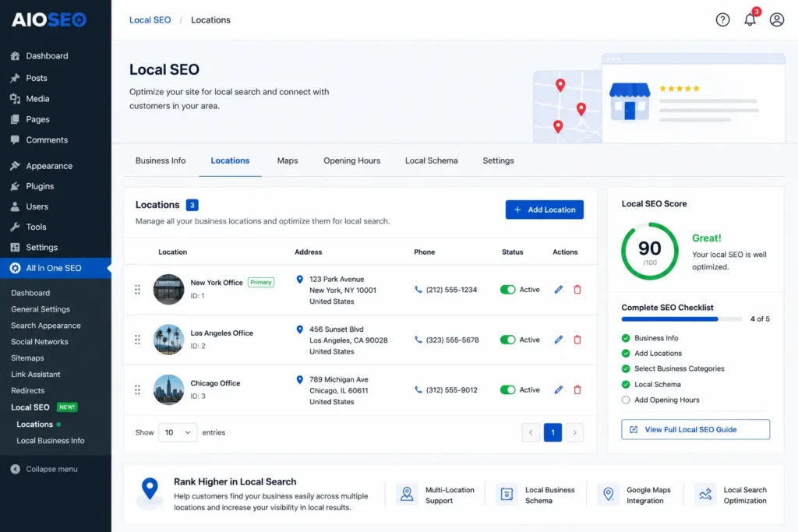Open Appearance in WordPress sidebar
The image size is (798, 532).
click(49, 166)
